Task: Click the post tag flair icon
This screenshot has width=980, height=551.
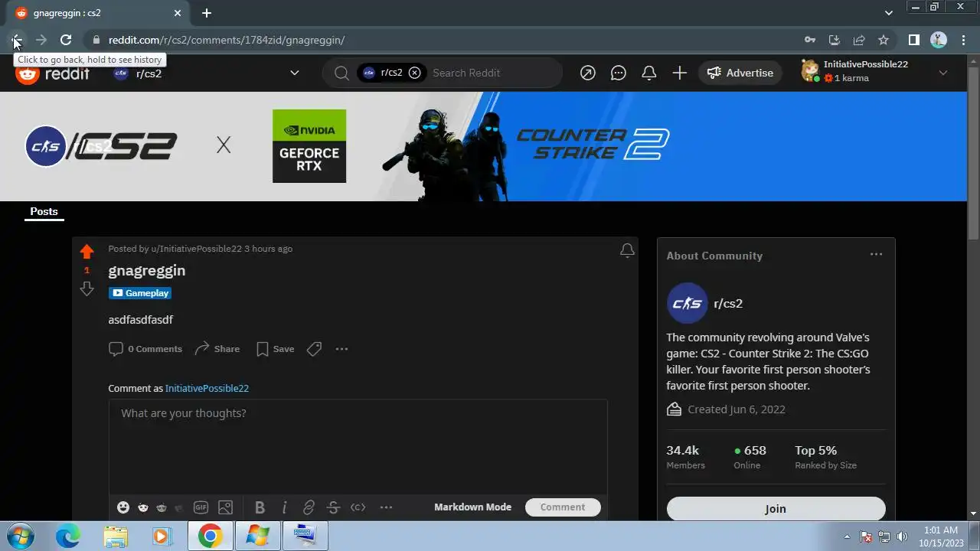Action: (x=314, y=349)
